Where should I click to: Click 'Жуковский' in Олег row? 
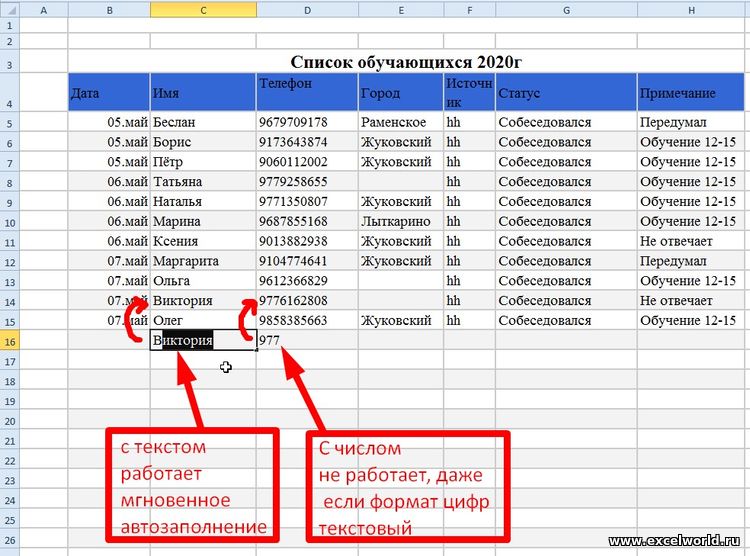click(x=401, y=321)
